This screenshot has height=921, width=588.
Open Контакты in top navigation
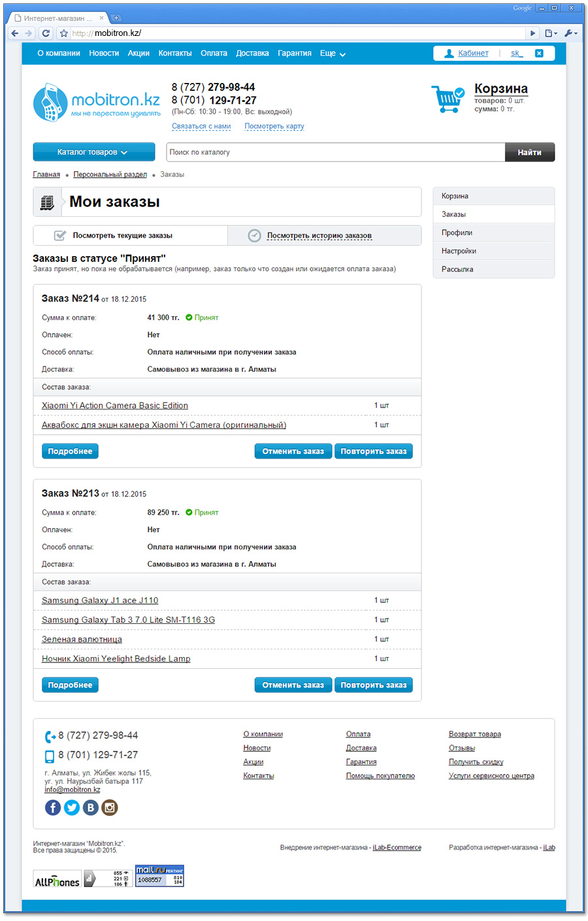175,54
